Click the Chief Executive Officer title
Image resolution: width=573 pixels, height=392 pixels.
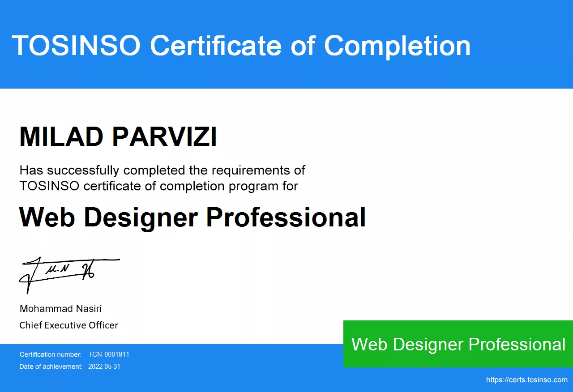click(69, 325)
